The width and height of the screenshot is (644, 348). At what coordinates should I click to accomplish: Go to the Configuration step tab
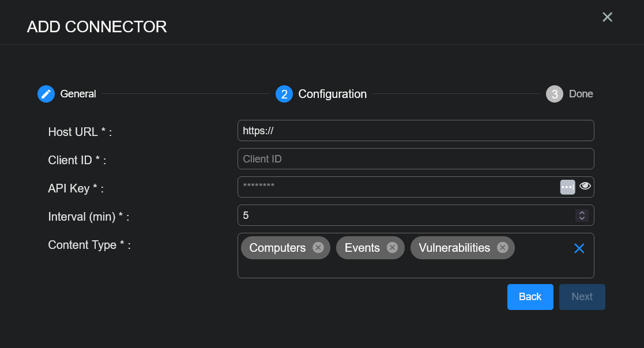click(x=332, y=94)
